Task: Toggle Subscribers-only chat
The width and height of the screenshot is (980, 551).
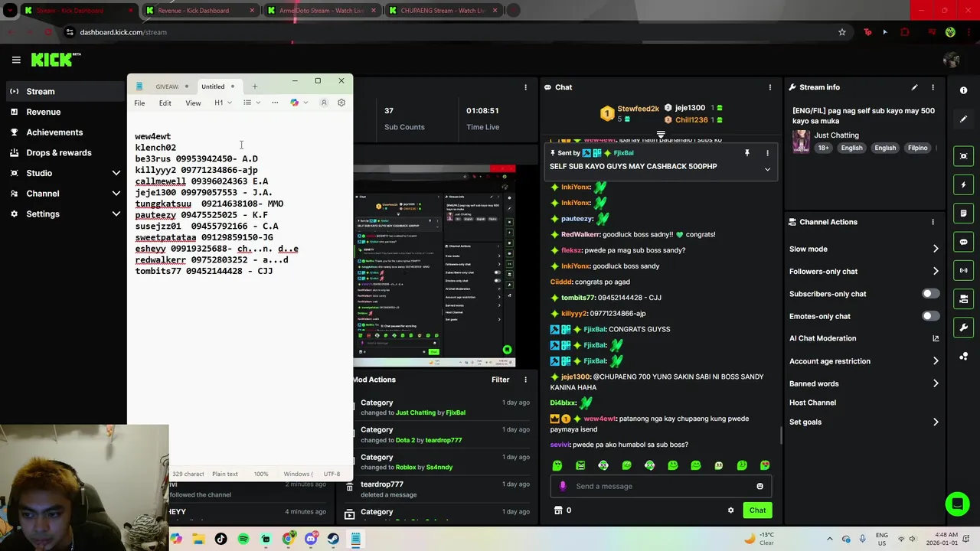Action: (930, 294)
